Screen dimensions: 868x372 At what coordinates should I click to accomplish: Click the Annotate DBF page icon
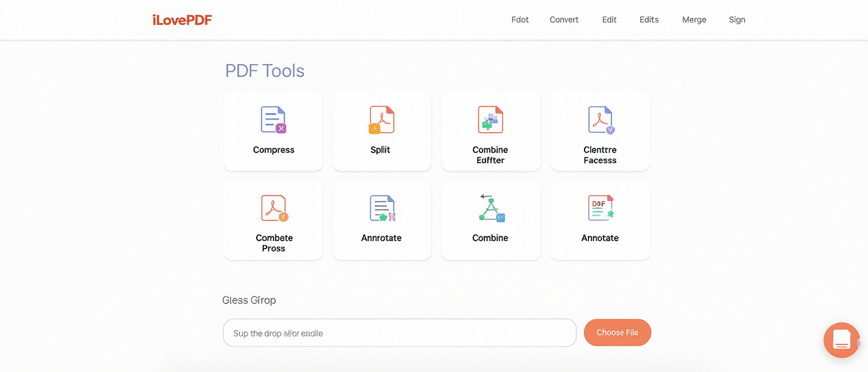[601, 208]
